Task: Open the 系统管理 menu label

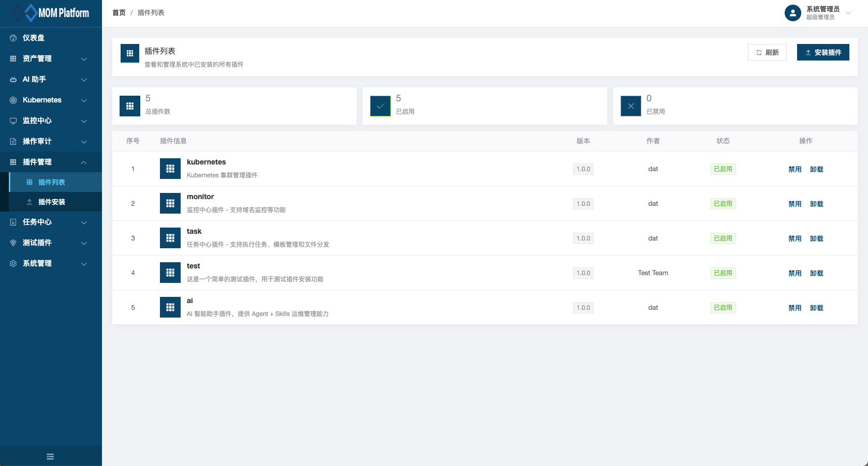Action: pos(37,263)
